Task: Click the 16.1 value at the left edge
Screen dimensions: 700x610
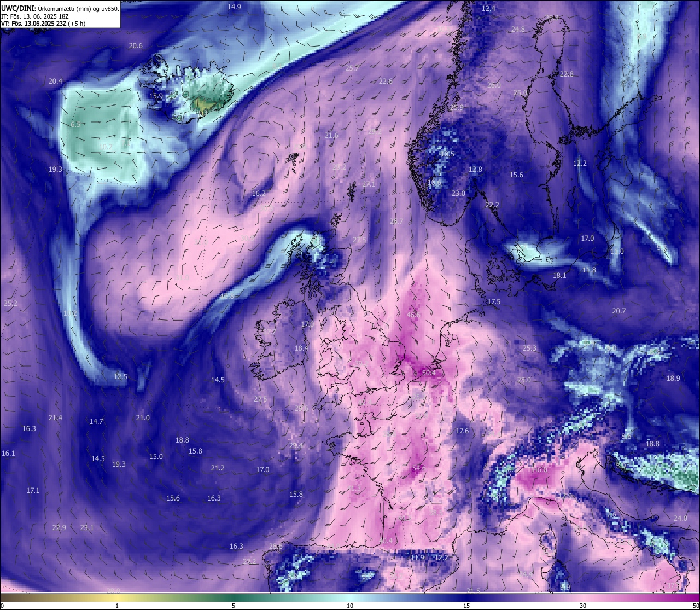Action: coord(8,453)
